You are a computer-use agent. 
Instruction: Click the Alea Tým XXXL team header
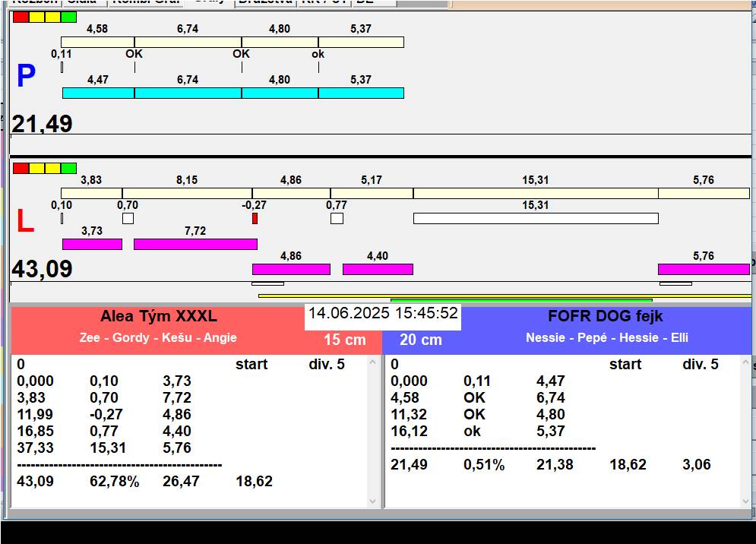click(x=158, y=317)
